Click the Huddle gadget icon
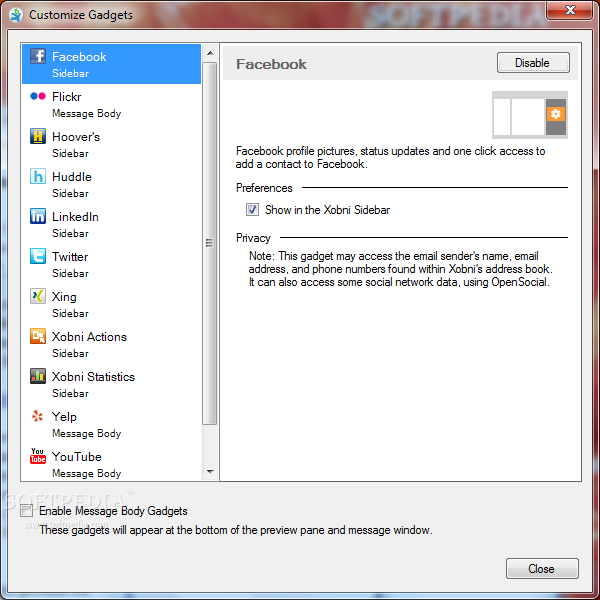Viewport: 600px width, 600px height. coord(38,176)
